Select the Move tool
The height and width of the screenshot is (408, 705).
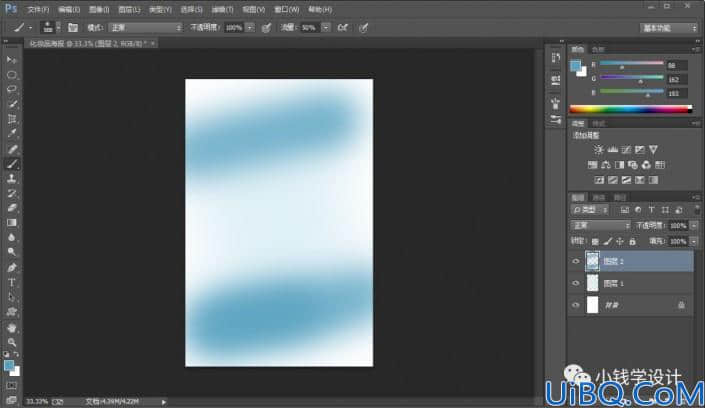pos(12,60)
